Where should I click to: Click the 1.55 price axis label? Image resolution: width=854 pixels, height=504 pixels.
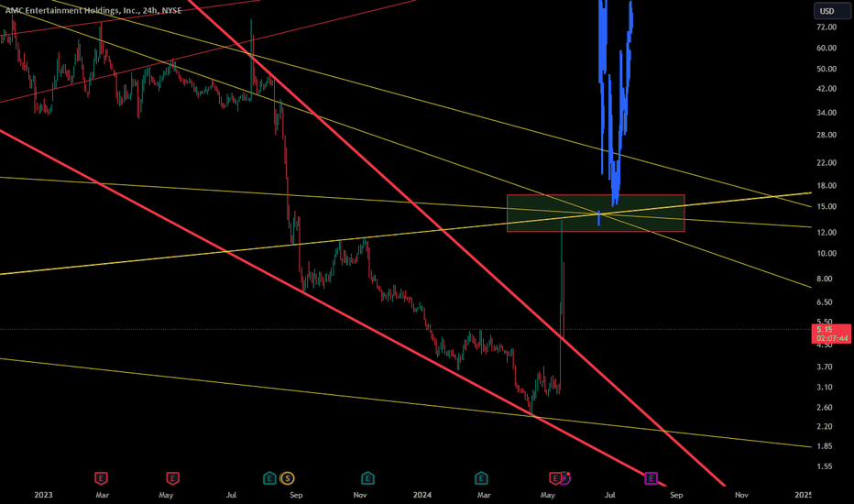[x=825, y=466]
